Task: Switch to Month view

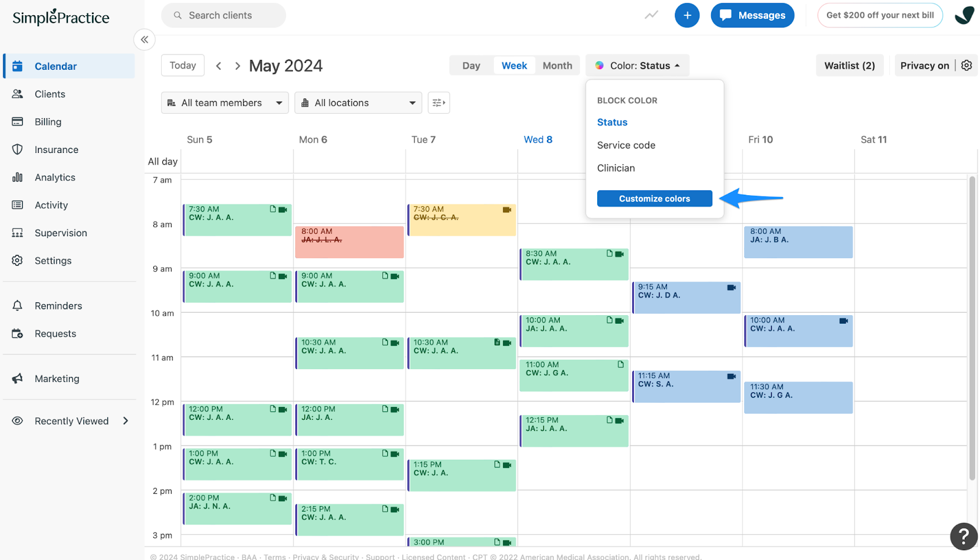Action: click(x=557, y=65)
